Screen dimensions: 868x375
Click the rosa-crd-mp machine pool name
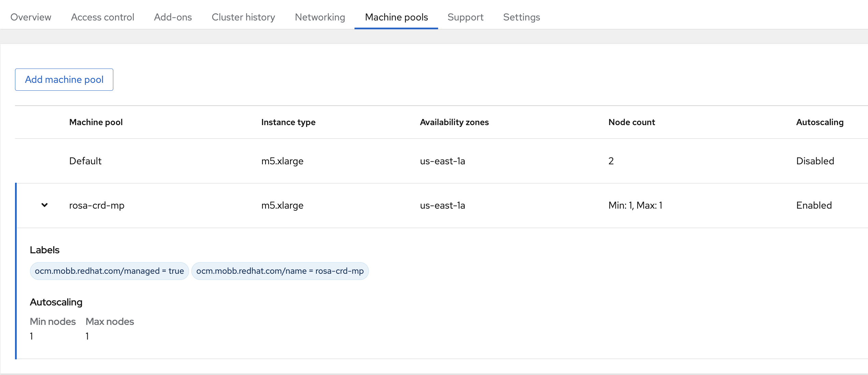tap(97, 205)
